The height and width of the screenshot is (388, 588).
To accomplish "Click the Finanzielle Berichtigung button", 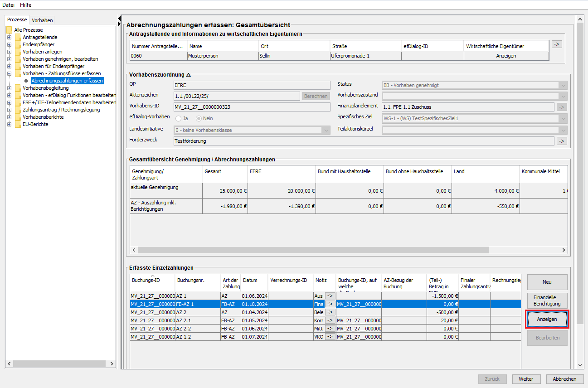I will coord(547,301).
